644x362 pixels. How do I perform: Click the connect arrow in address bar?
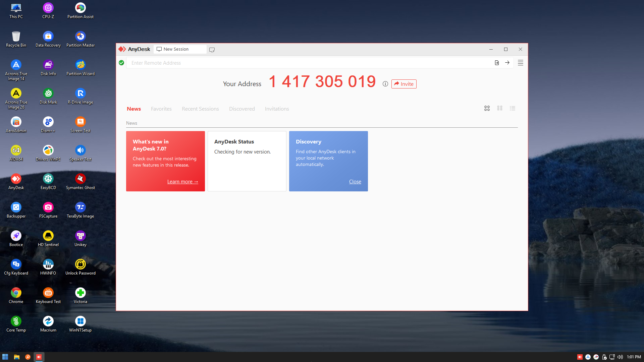(x=507, y=63)
